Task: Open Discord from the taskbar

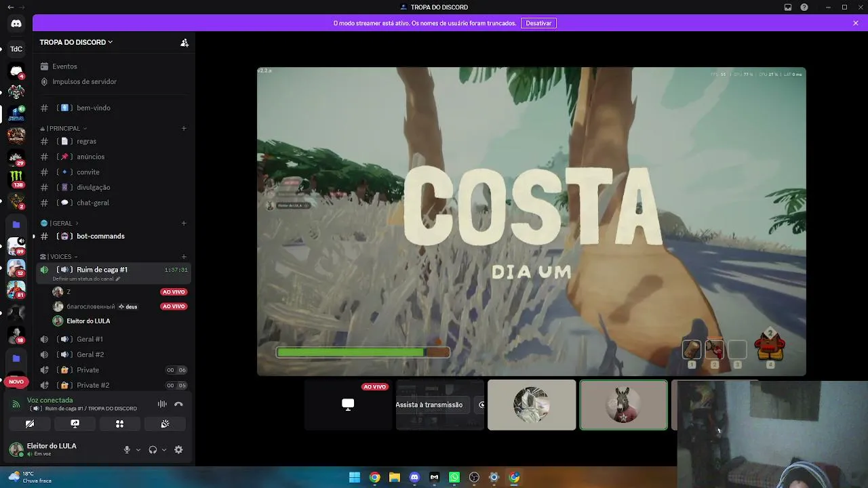Action: (414, 477)
